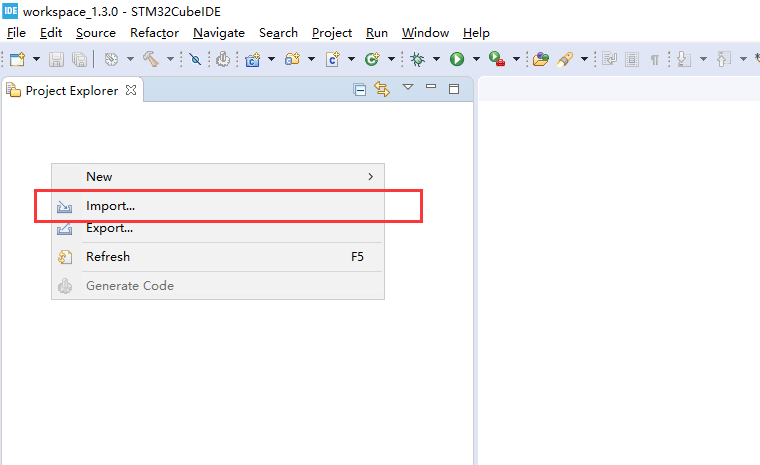Toggle the Skip All Breakpoints icon
760x465 pixels.
pyautogui.click(x=195, y=59)
